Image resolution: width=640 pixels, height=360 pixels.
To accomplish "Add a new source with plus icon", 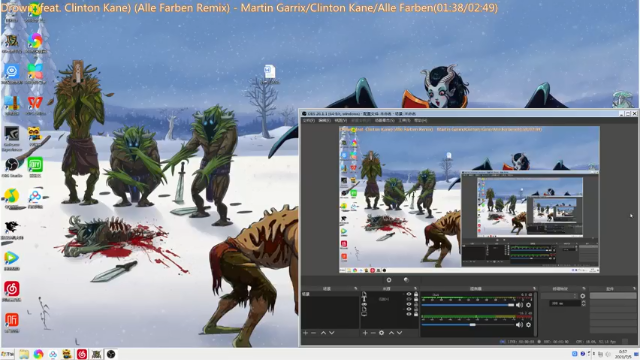I will click(x=365, y=333).
